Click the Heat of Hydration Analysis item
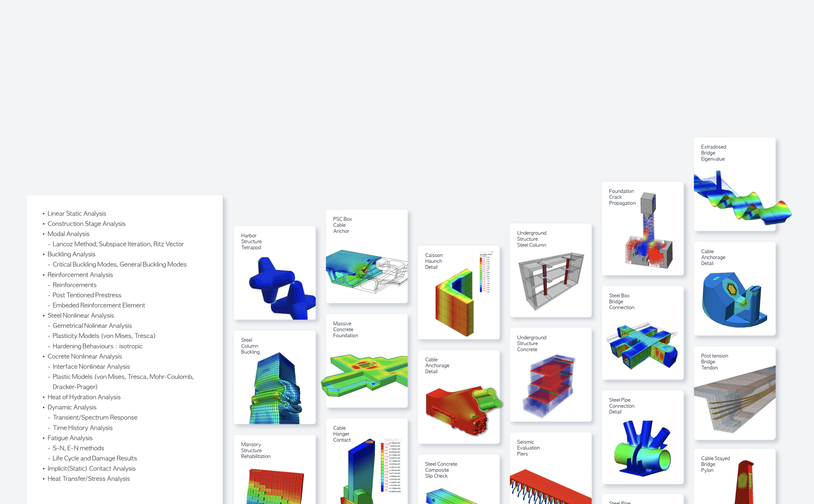Image resolution: width=814 pixels, height=504 pixels. pos(84,397)
